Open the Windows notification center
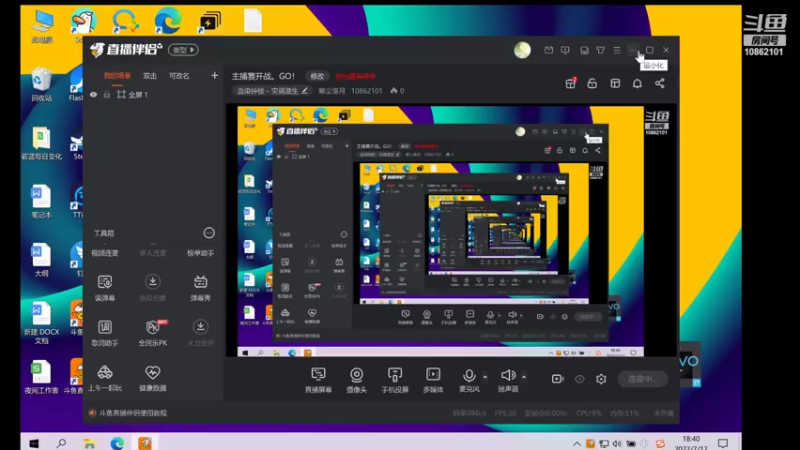The image size is (800, 450). point(722,443)
